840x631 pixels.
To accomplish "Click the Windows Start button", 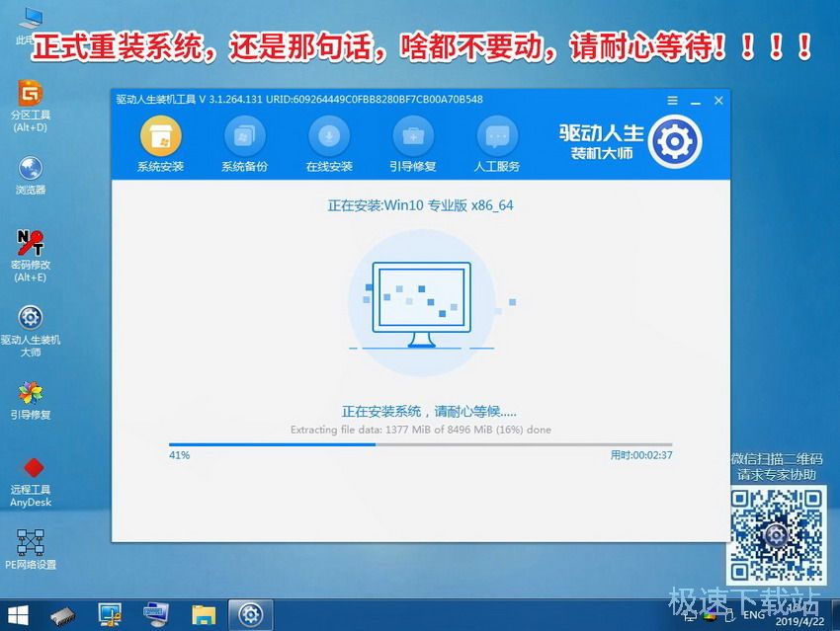I will pos(17,615).
